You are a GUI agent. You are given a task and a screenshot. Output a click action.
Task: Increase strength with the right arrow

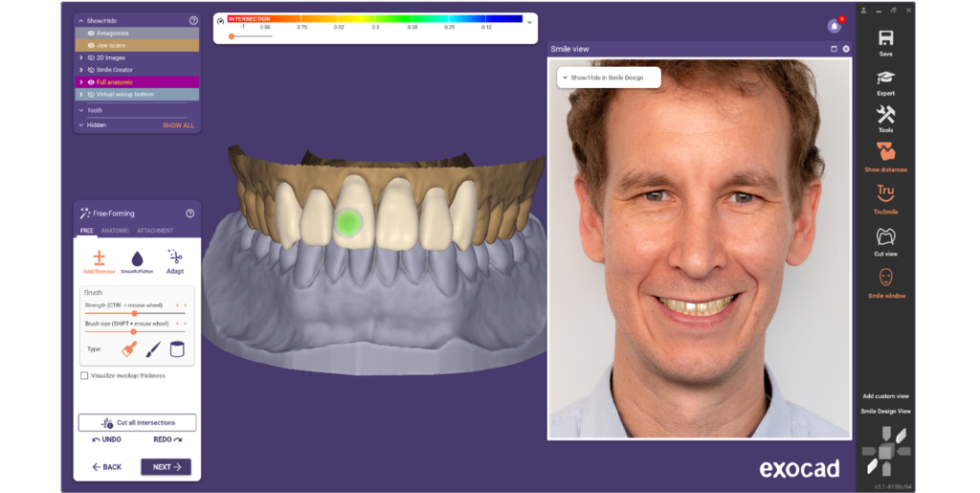click(x=185, y=305)
